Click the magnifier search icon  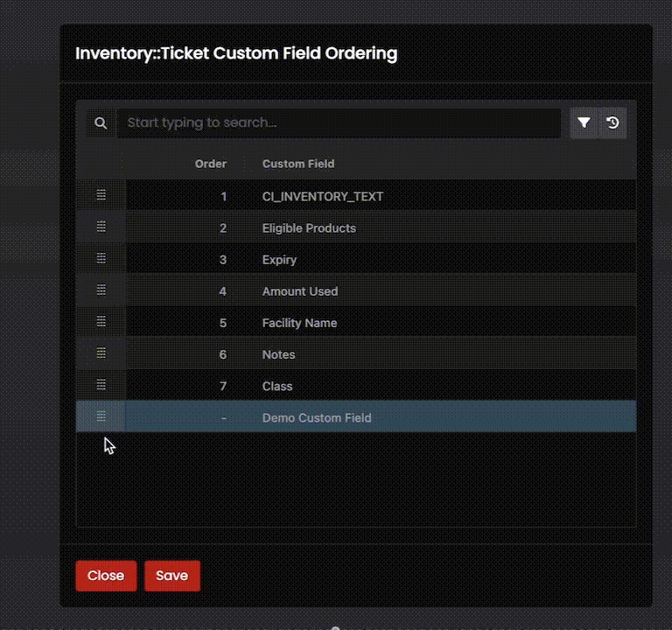pos(101,123)
